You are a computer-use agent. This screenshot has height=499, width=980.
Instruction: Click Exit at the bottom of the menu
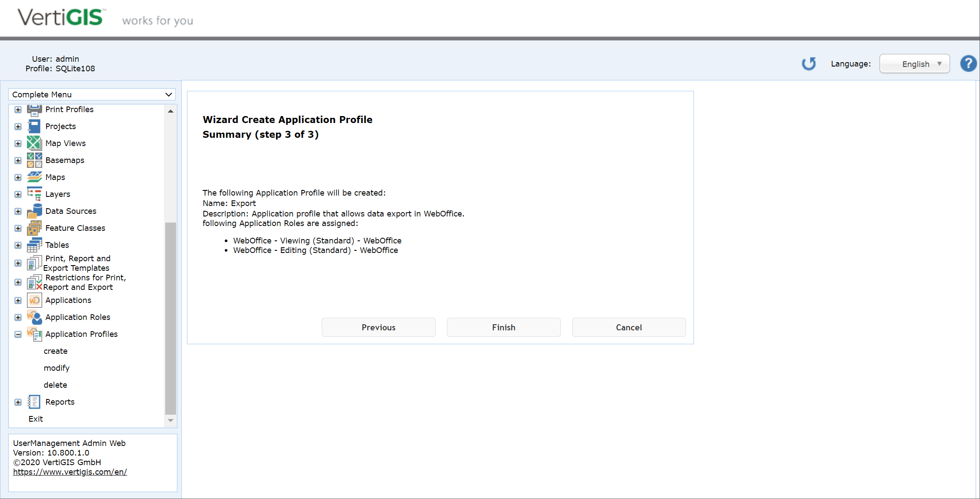(x=36, y=419)
